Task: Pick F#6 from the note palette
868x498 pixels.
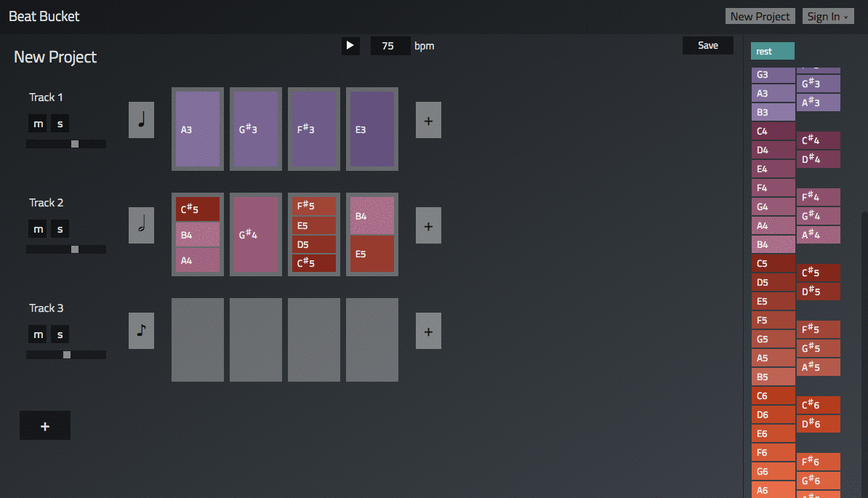Action: [818, 462]
